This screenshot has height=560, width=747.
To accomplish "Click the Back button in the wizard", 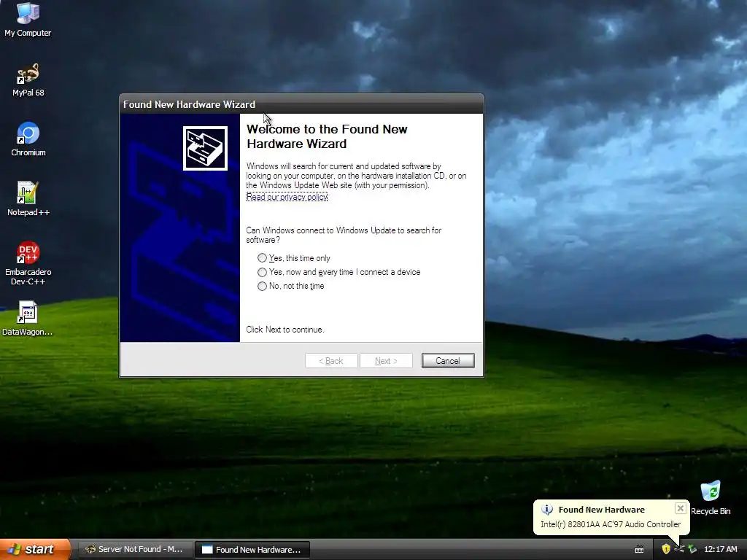I will tap(331, 361).
